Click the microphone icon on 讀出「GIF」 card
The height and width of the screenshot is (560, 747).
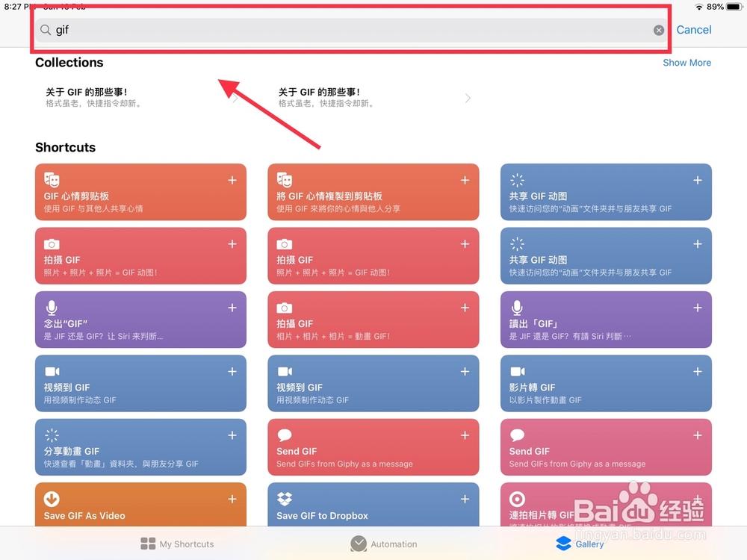coord(517,308)
